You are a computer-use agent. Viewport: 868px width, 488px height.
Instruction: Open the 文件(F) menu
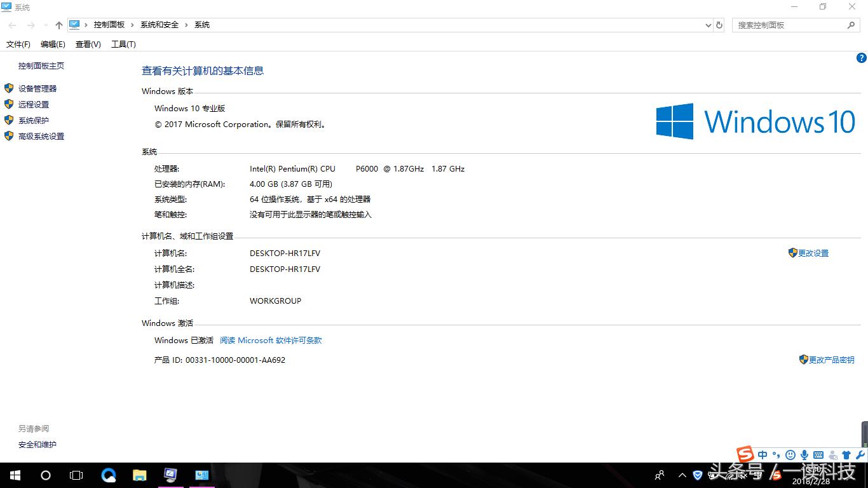pyautogui.click(x=18, y=44)
